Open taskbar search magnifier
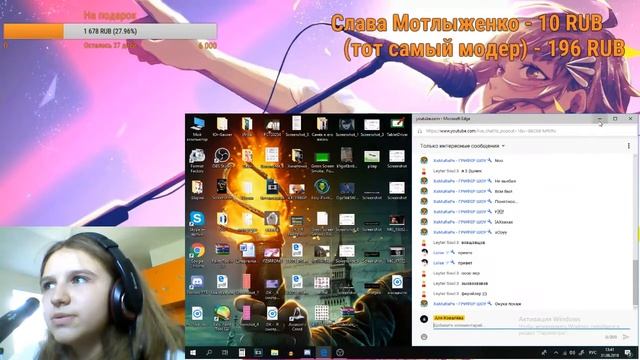The image size is (640, 360). [x=209, y=353]
